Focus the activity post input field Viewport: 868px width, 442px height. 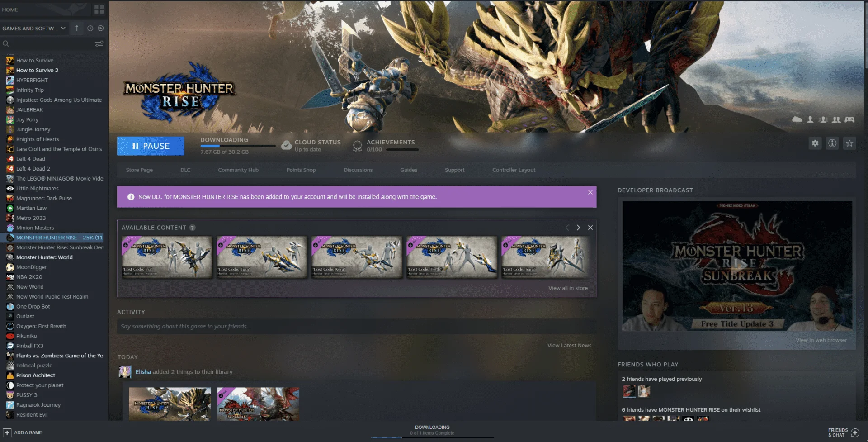point(356,326)
